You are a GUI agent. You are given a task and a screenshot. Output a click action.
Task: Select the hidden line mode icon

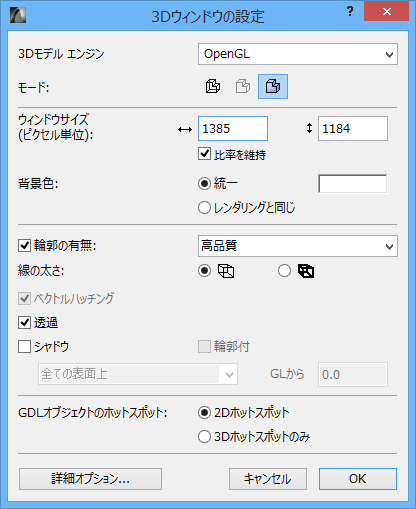(243, 86)
